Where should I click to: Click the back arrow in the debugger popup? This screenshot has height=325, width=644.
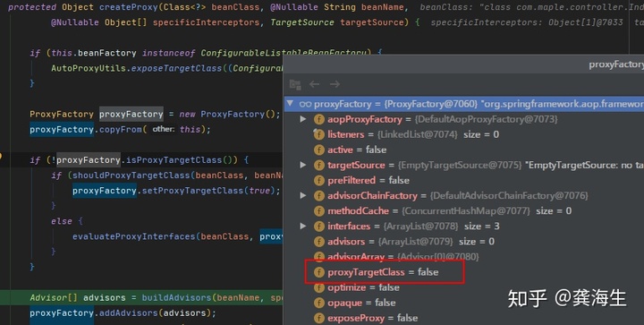click(x=315, y=84)
